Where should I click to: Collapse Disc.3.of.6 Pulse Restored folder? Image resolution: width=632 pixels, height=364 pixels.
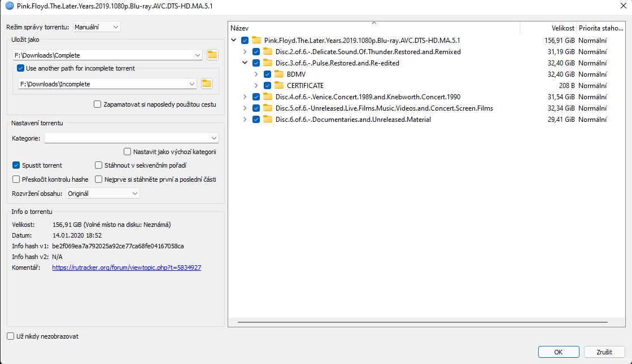coord(245,63)
